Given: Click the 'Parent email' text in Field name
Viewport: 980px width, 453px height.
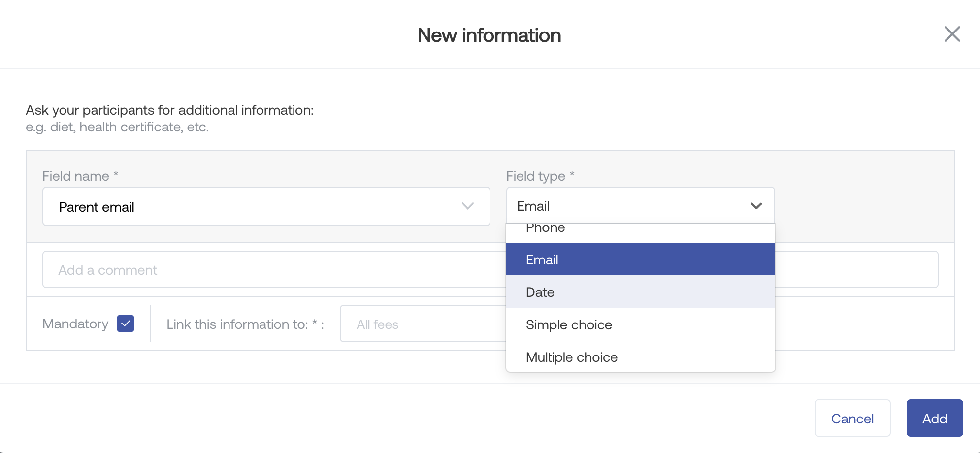Looking at the screenshot, I should pos(97,207).
